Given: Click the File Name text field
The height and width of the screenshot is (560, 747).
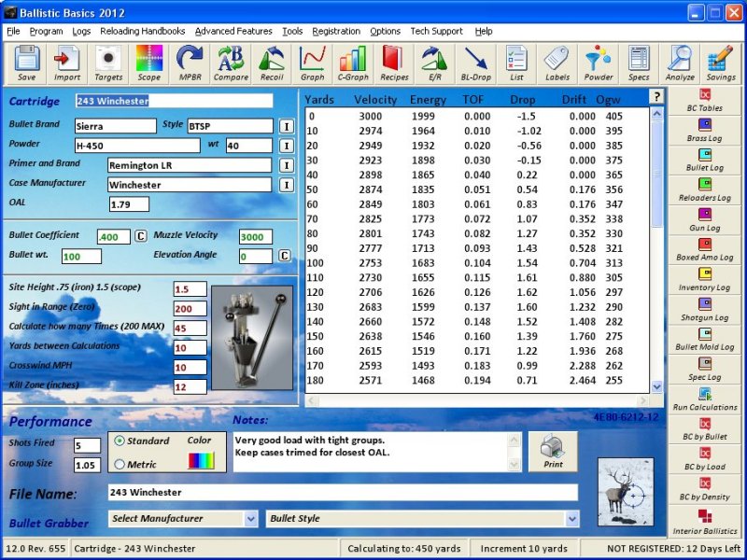Looking at the screenshot, I should coord(343,493).
